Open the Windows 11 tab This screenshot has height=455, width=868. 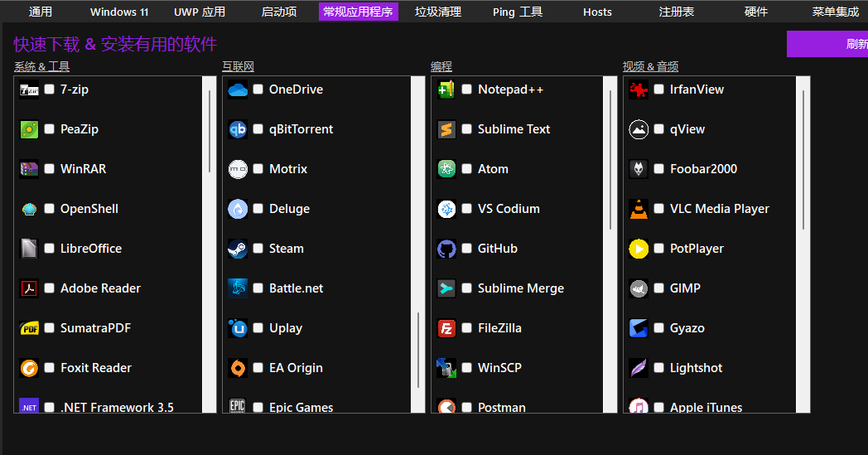coord(119,12)
